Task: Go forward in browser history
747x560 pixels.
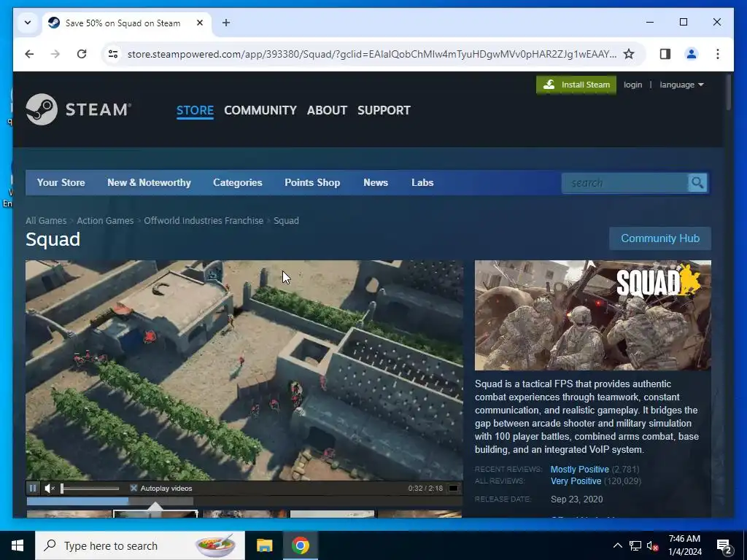Action: tap(55, 54)
